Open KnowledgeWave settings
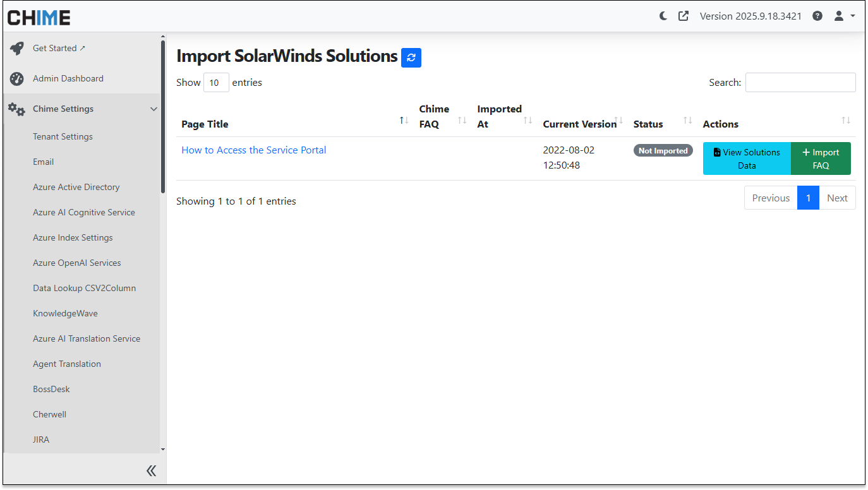The height and width of the screenshot is (490, 868). pos(65,313)
